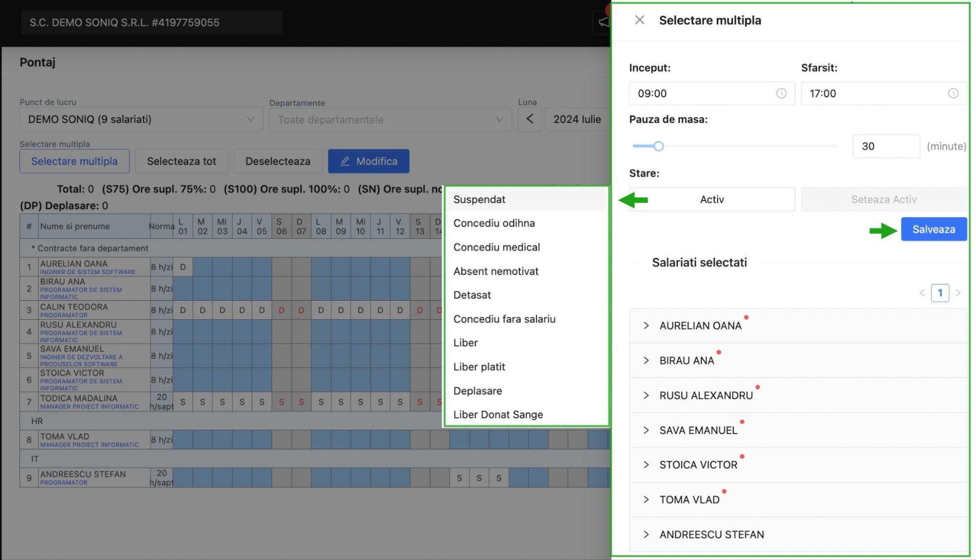This screenshot has width=976, height=560.
Task: Choose Concediu odihna from the state list
Action: [526, 223]
